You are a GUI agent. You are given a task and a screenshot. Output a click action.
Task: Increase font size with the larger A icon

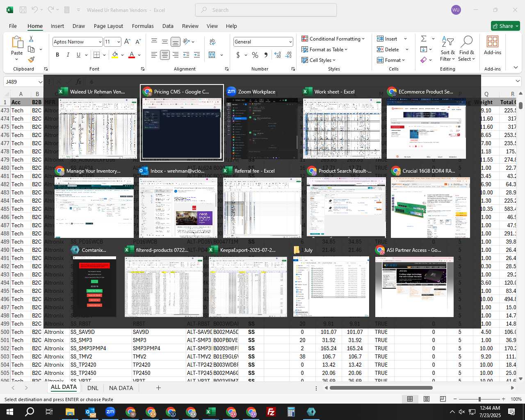pos(127,42)
